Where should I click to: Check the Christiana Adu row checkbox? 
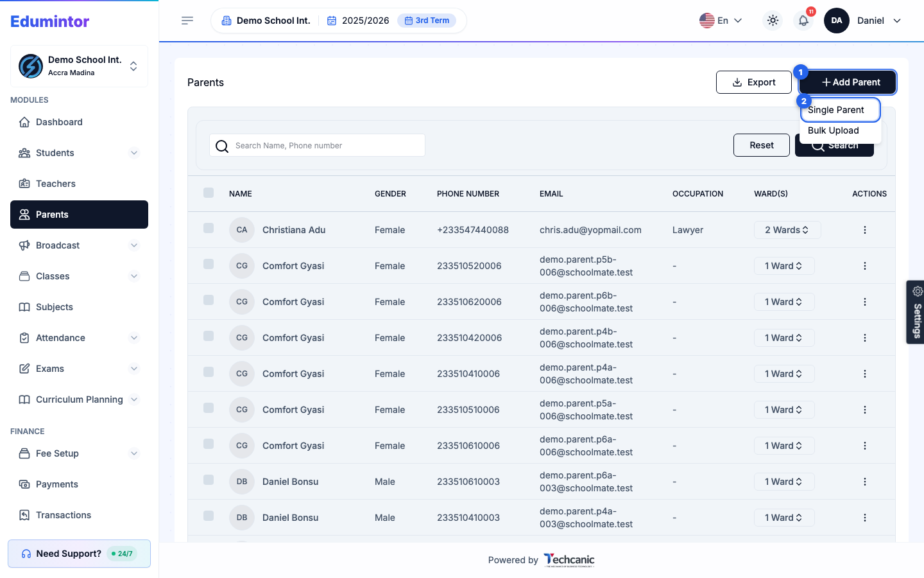[x=209, y=228]
